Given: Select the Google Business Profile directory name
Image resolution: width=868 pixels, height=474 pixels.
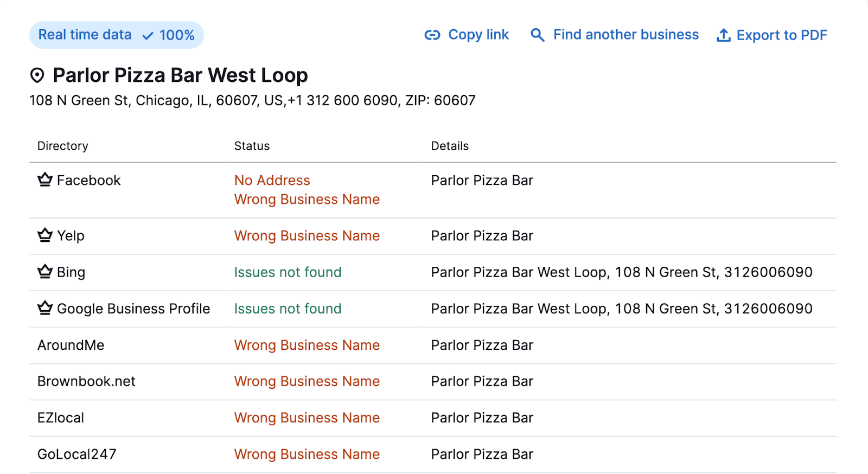Looking at the screenshot, I should [x=133, y=309].
